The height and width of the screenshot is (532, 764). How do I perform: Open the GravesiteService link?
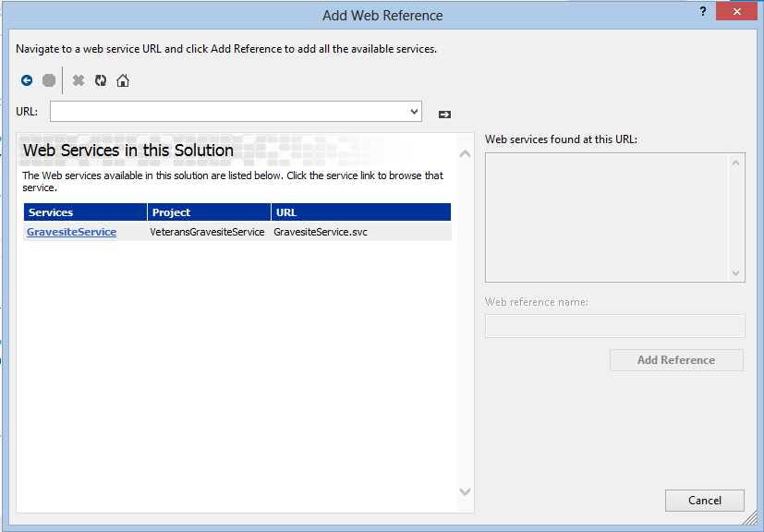pos(71,232)
